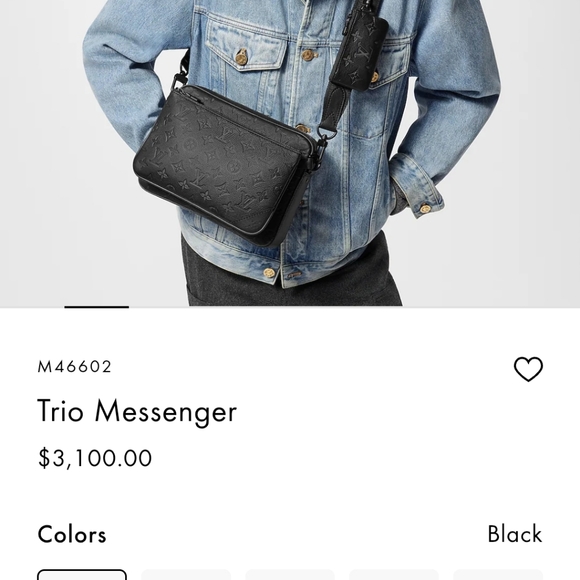Tap the gray carousel track beside the indicator

[x=354, y=307]
